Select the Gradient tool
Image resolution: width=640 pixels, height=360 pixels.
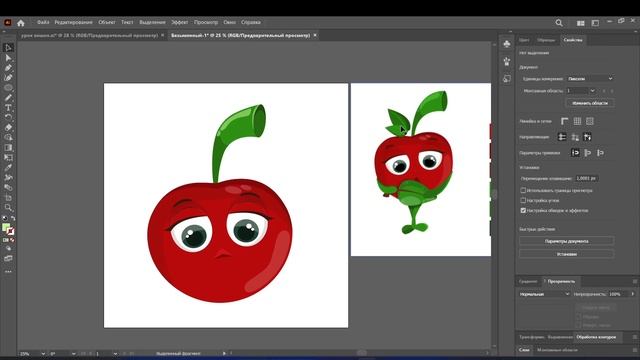tap(8, 148)
